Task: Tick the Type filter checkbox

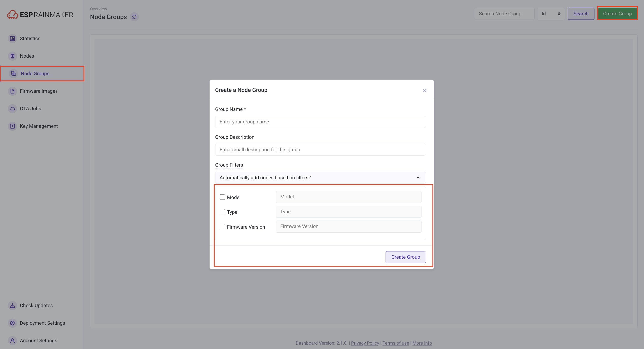Action: point(222,212)
